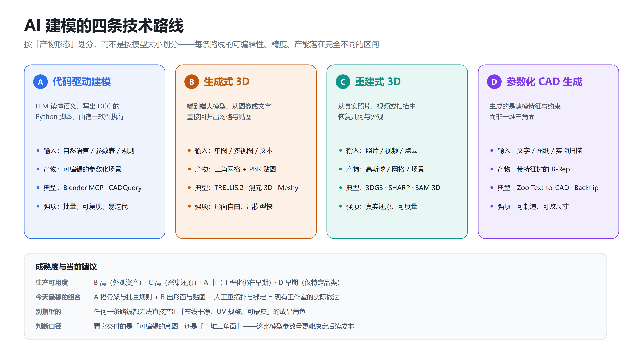Click the text starting A 搭骨架与批量规则
This screenshot has height=364, width=631.
coord(216,297)
